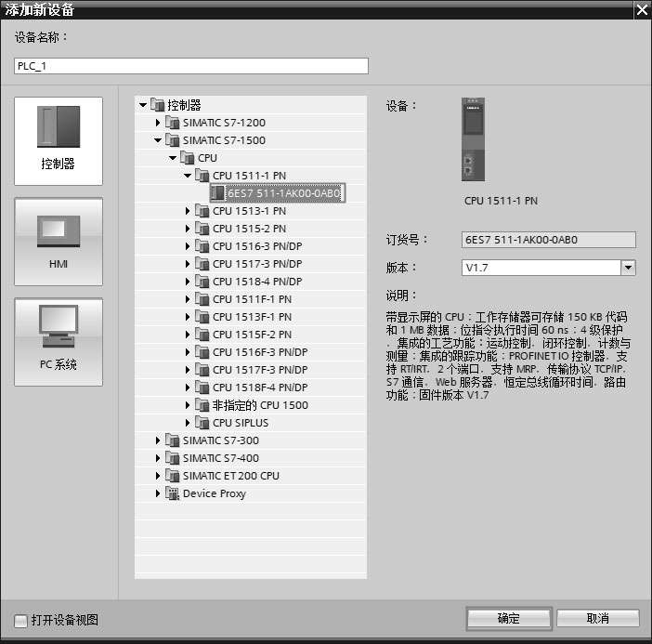Click the CPU 1511-1 PN caption under image

(x=501, y=201)
